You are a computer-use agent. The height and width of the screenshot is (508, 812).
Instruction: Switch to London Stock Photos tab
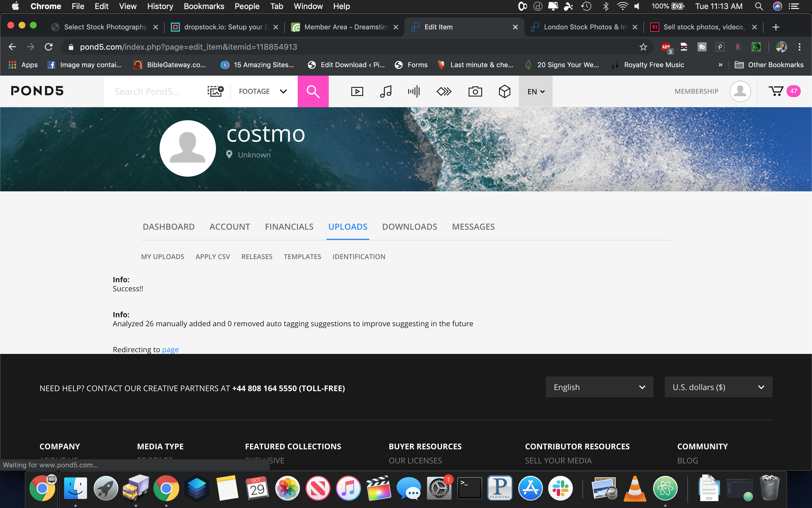(x=584, y=27)
